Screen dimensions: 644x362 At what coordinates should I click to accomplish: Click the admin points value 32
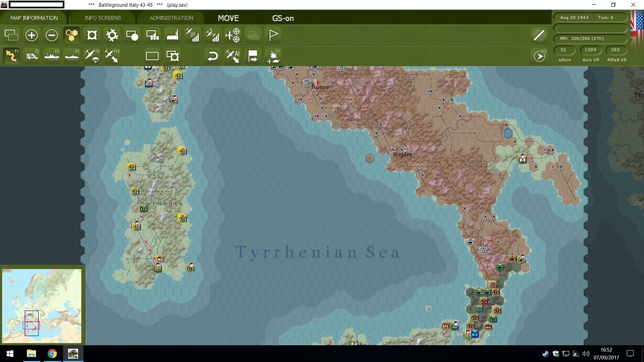(563, 50)
